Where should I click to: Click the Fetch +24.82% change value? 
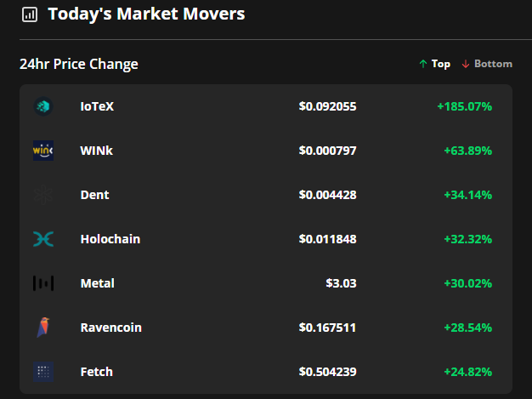pos(468,372)
